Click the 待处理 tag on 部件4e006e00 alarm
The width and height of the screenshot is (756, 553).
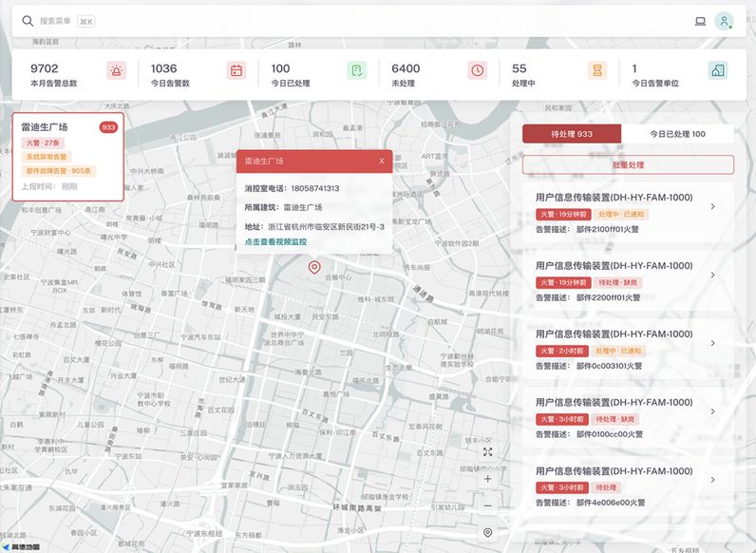click(x=606, y=487)
